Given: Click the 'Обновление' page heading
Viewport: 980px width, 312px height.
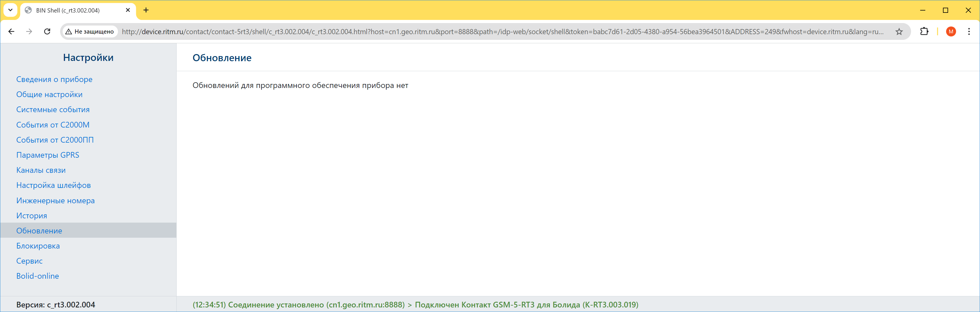Looking at the screenshot, I should coord(222,58).
